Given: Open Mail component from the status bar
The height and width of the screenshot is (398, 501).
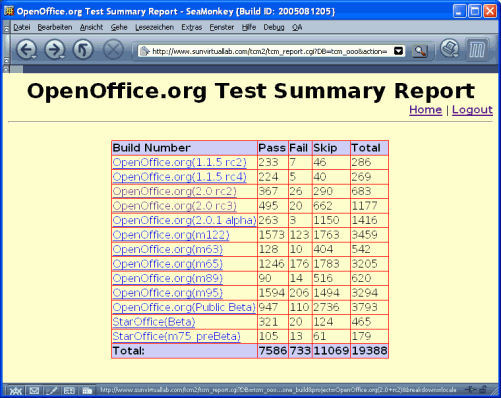Looking at the screenshot, I should coord(34,390).
